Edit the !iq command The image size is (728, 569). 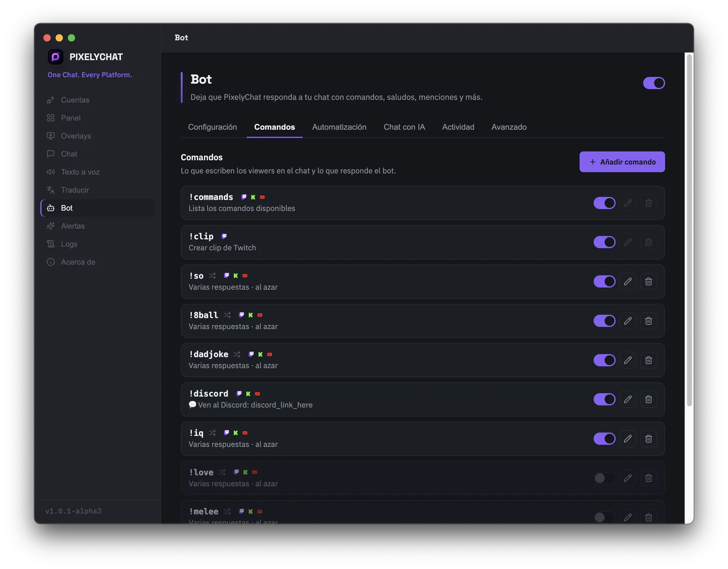[627, 438]
